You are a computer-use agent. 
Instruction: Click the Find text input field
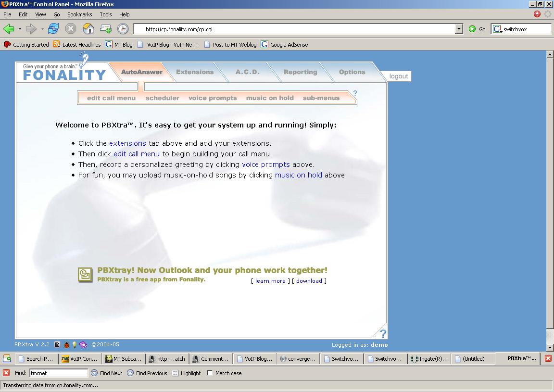[58, 373]
